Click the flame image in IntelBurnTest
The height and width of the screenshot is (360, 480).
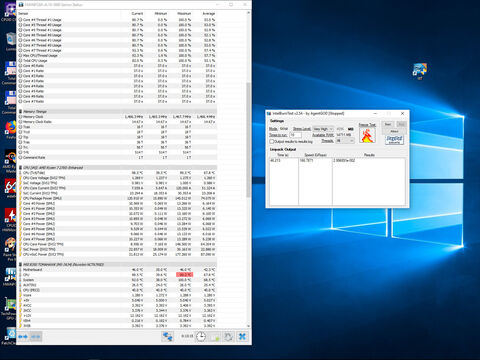pyautogui.click(x=367, y=135)
